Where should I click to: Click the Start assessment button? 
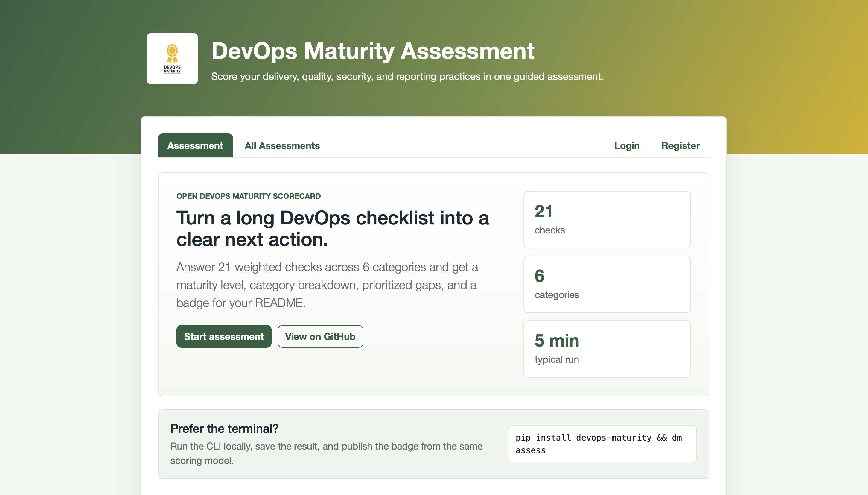click(224, 337)
